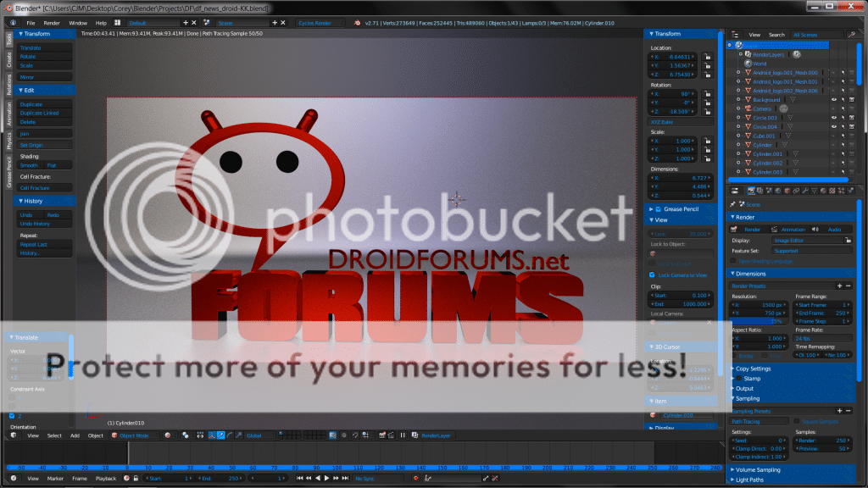
Task: Toggle Background's render camera icon in outliner
Action: (852, 100)
